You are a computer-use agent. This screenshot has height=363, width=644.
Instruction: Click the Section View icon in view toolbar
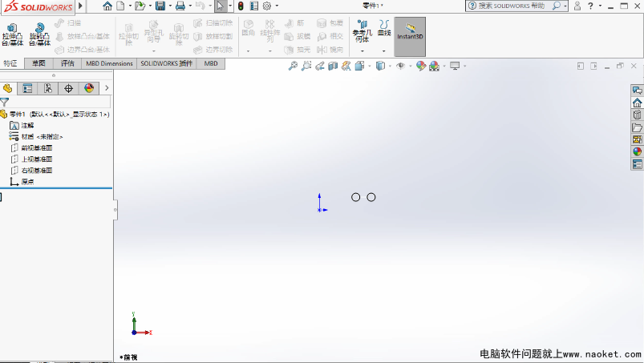(332, 67)
